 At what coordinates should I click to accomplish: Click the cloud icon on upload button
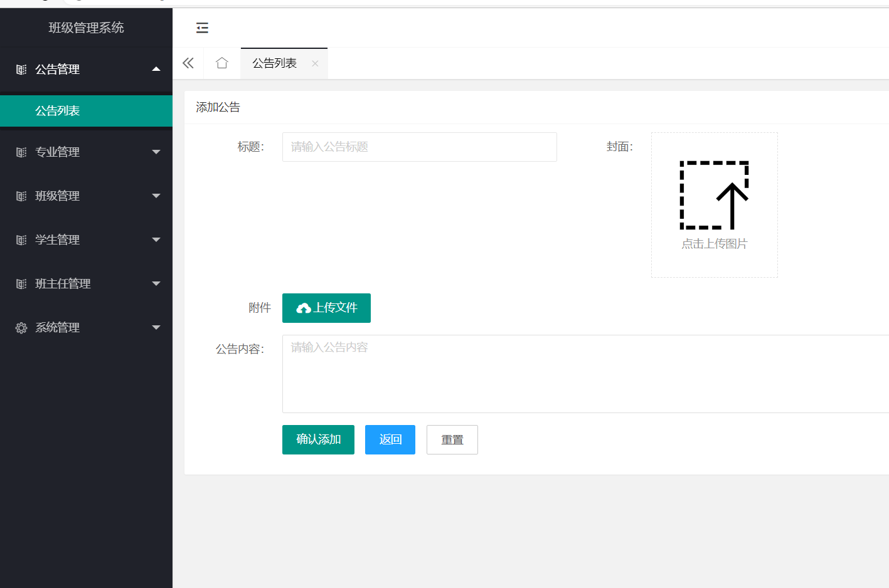tap(304, 308)
